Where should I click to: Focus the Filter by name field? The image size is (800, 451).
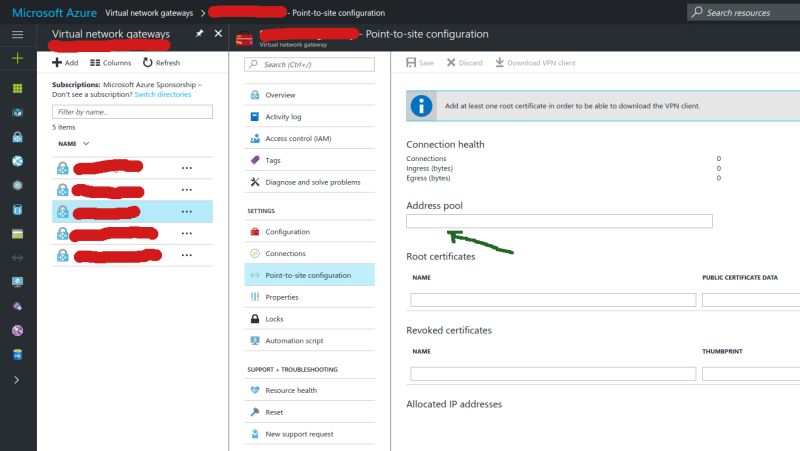click(132, 112)
